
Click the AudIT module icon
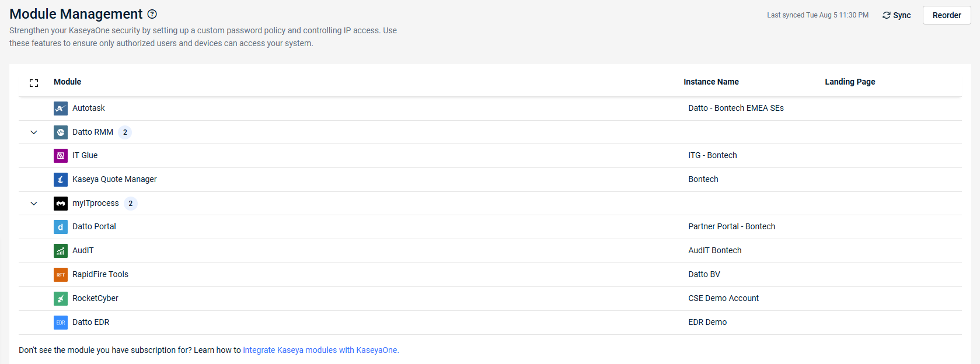61,251
